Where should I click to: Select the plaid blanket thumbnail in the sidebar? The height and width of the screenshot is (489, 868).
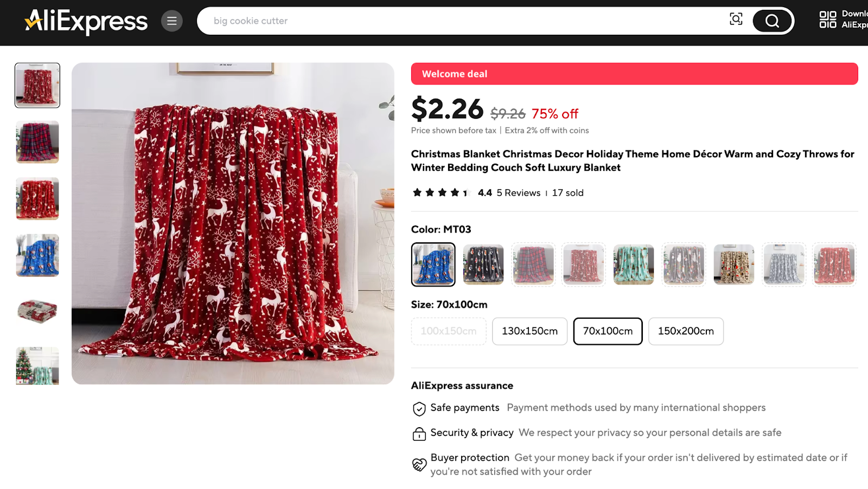point(37,142)
